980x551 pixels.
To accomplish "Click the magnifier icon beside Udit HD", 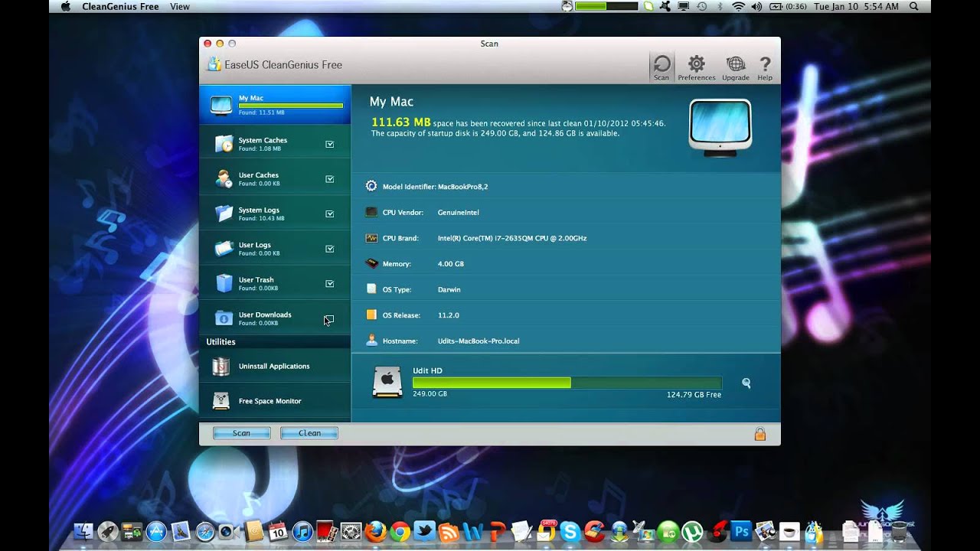I will (746, 383).
